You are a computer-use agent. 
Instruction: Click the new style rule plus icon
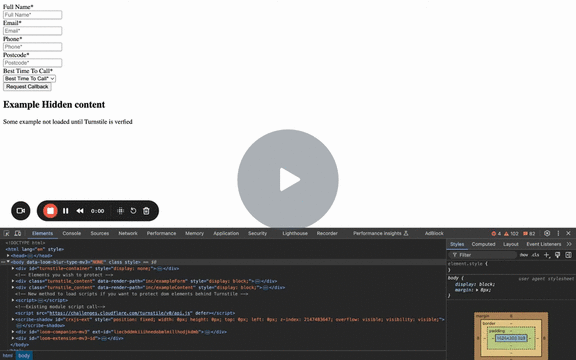click(x=547, y=255)
